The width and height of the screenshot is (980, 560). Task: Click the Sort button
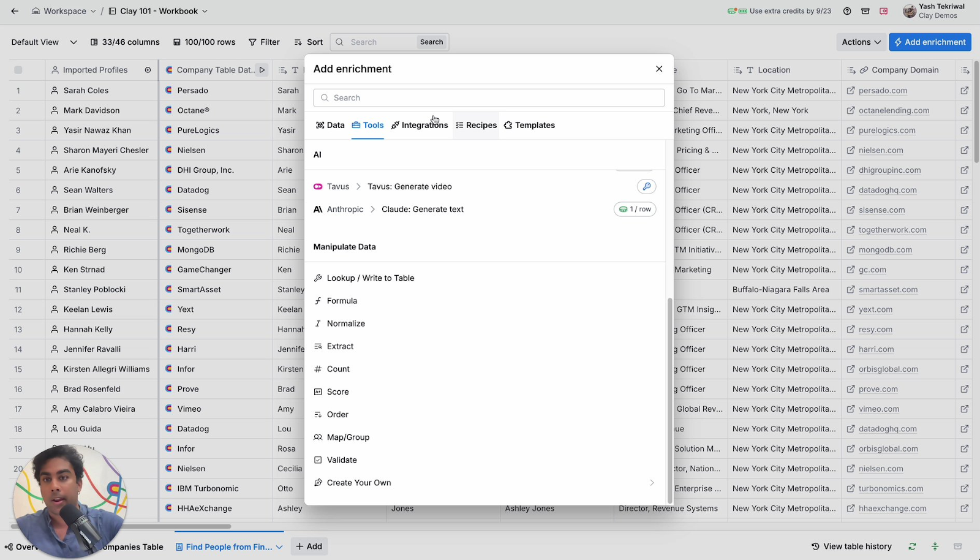pos(308,42)
